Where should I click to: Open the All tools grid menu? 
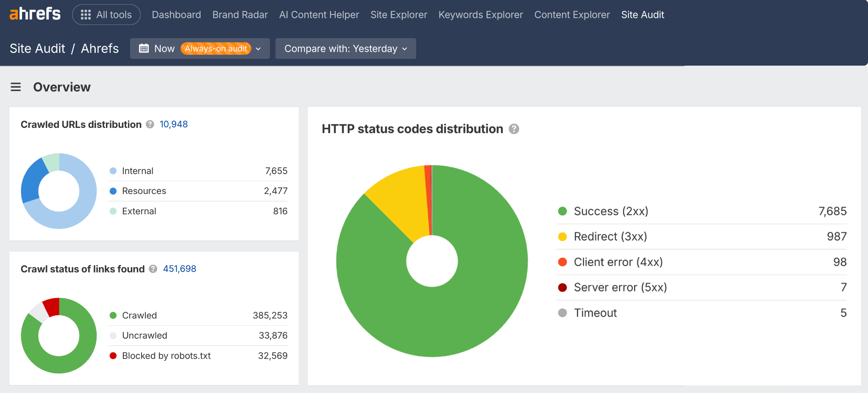(x=106, y=14)
